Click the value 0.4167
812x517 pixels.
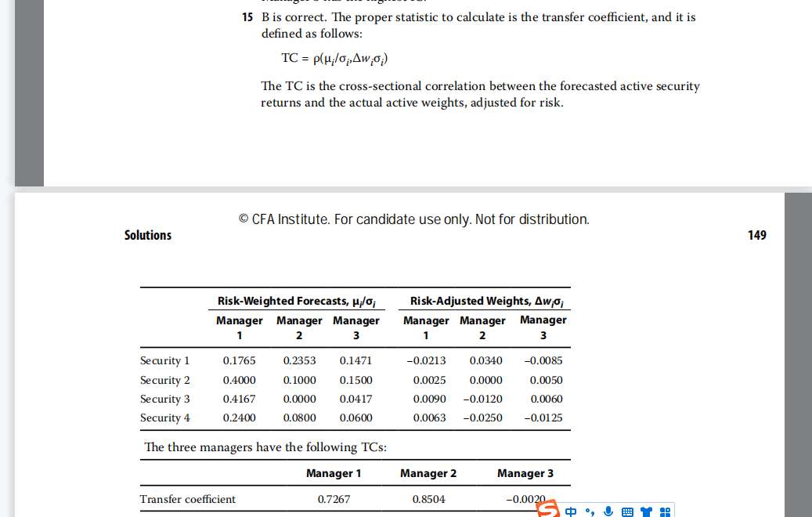click(240, 399)
